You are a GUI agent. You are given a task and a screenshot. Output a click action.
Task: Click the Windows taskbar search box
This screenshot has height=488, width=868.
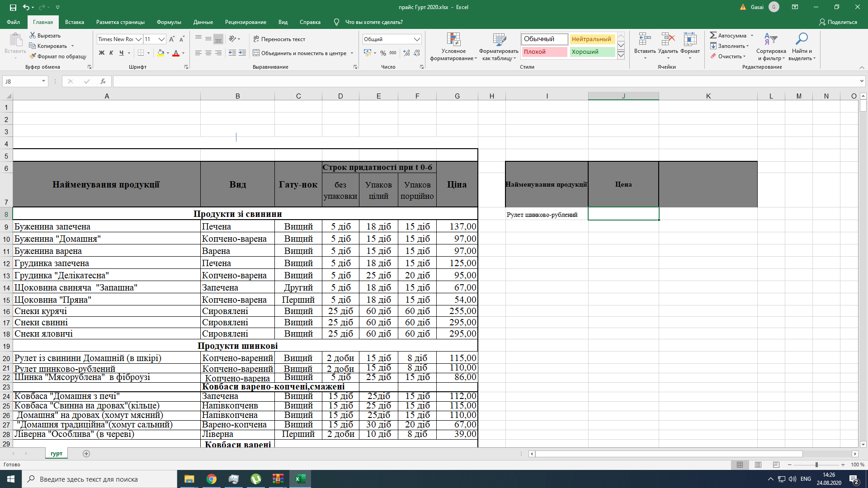[99, 479]
